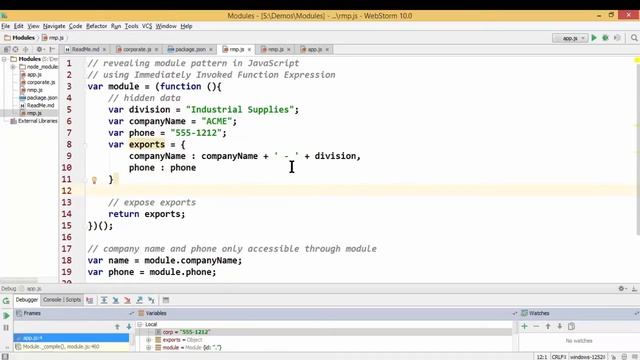The height and width of the screenshot is (360, 640).
Task: Switch to the ReadMe.md editor tab
Action: [85, 49]
